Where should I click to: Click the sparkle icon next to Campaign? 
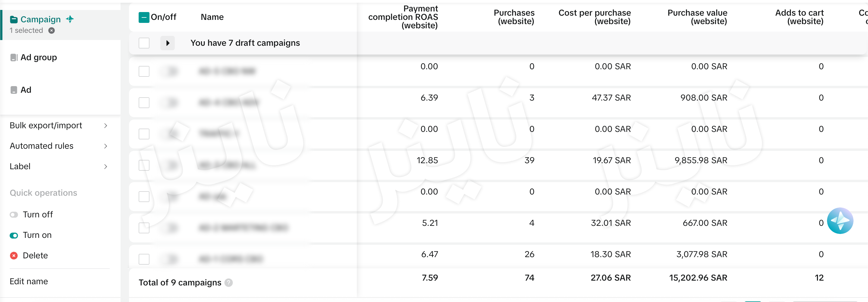(x=70, y=19)
